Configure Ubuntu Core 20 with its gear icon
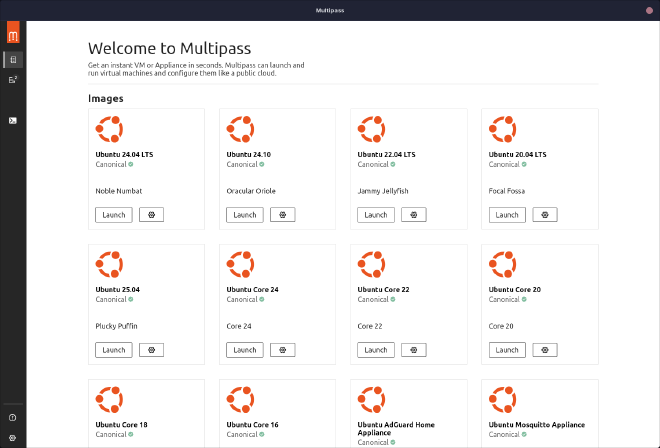 [x=545, y=350]
